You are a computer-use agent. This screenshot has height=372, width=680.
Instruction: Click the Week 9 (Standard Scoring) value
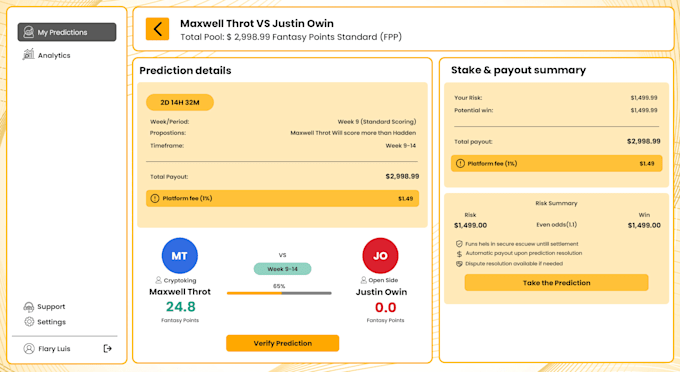pos(377,121)
